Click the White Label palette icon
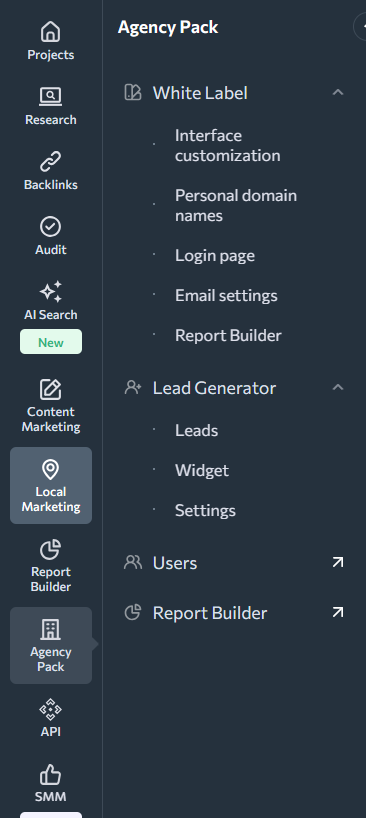366x818 pixels. 132,92
